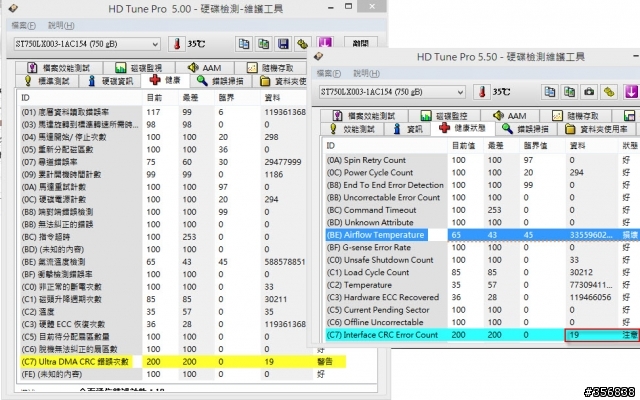Select row (C7) Ultra DMA CRC in 5.00 window
This screenshot has height=400, width=640.
click(x=182, y=362)
